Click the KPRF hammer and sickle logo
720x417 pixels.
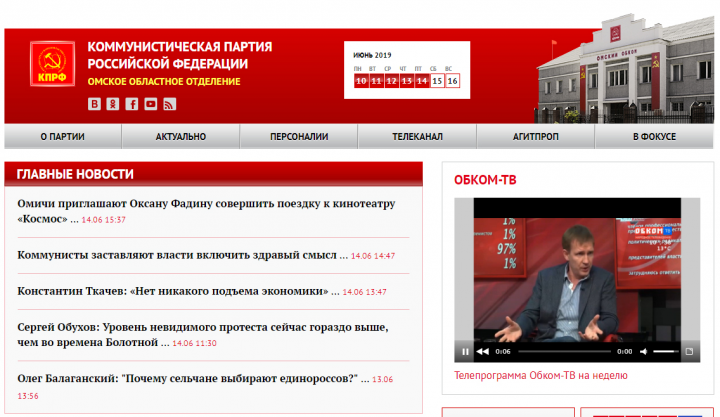(x=52, y=64)
